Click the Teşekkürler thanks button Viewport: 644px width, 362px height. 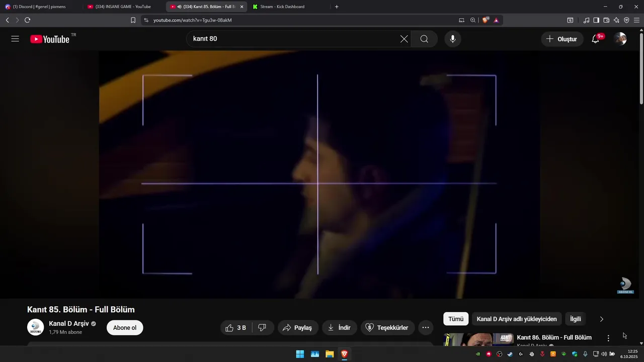point(387,328)
